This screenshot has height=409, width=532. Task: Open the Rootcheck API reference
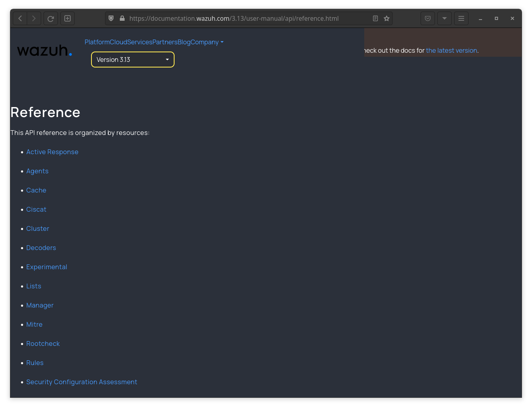(43, 343)
